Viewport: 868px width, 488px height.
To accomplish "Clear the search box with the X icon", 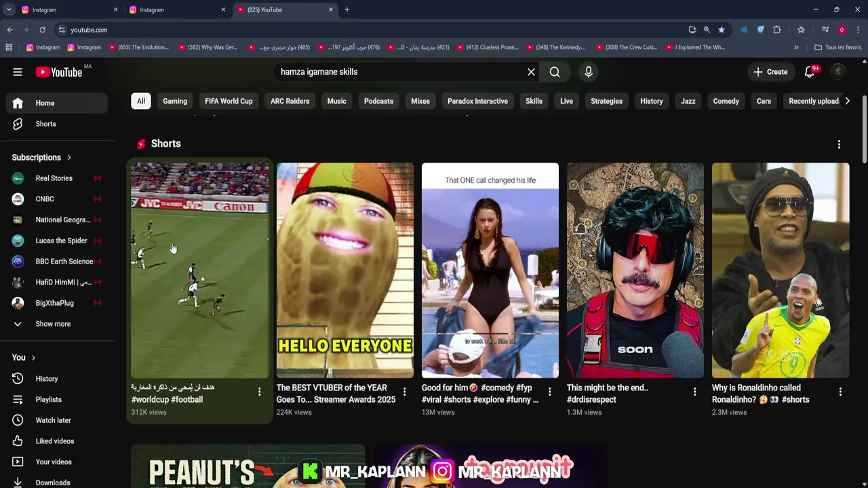I will pyautogui.click(x=531, y=72).
